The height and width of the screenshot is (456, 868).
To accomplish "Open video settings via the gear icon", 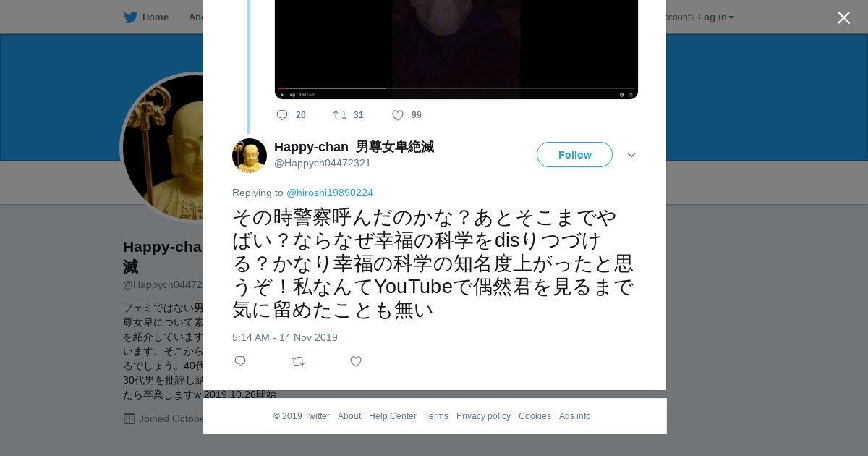I will point(622,94).
